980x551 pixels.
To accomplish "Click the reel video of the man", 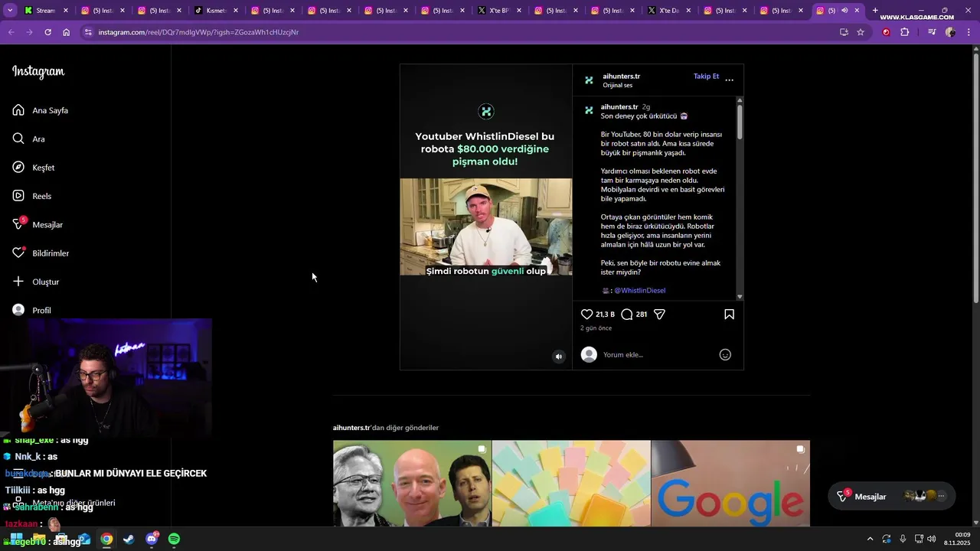I will coord(485,227).
